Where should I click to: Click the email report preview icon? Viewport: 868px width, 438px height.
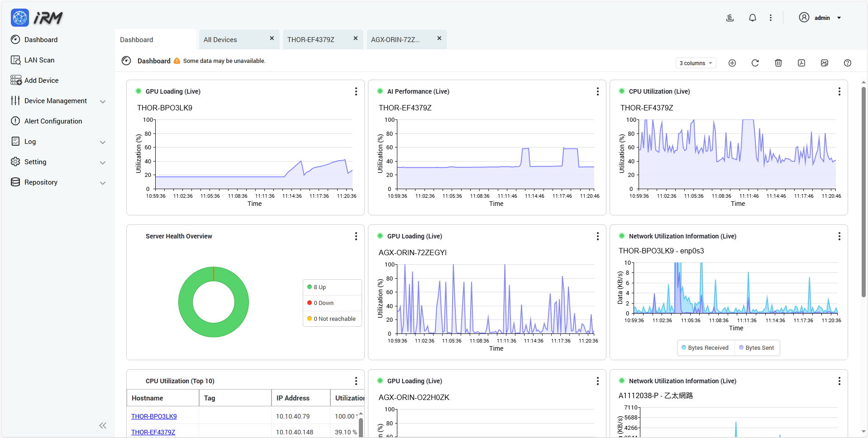824,63
